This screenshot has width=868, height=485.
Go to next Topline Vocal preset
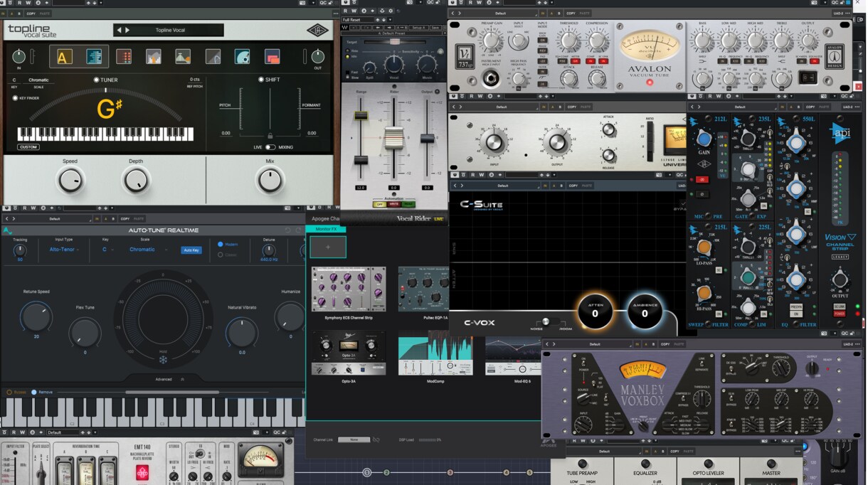click(x=127, y=30)
